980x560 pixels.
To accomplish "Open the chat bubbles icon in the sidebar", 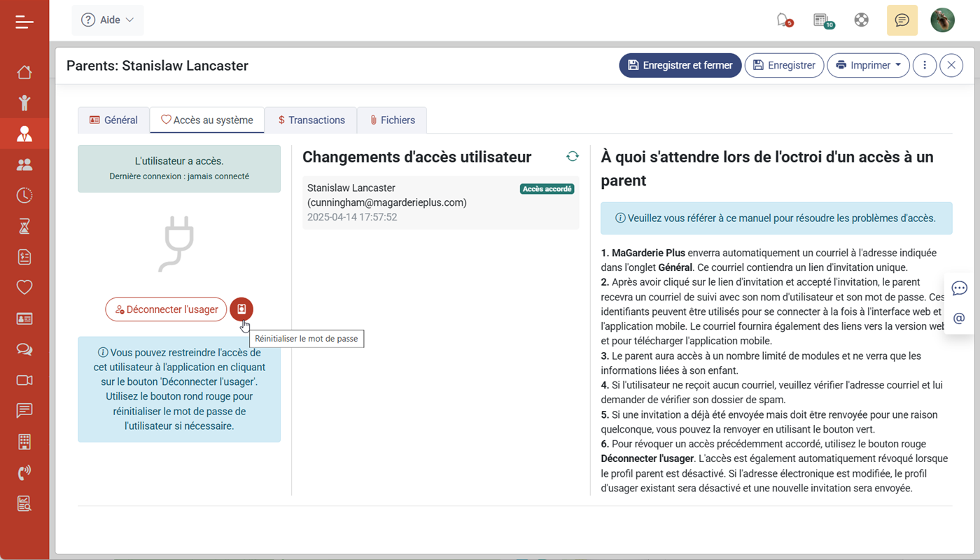I will [24, 349].
